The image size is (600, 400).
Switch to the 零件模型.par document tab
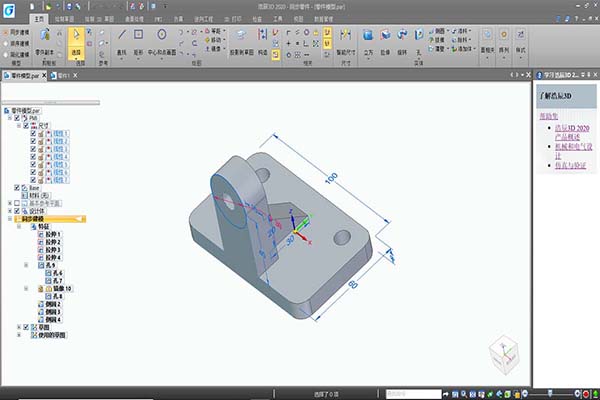pos(24,76)
